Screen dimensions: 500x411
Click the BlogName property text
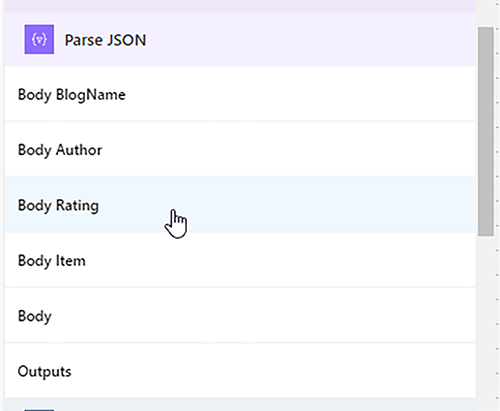pyautogui.click(x=91, y=95)
